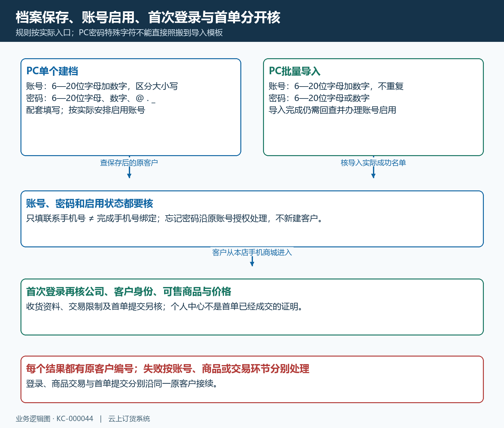This screenshot has height=428, width=504.
Task: Click the line 配套填写;按实际安排启用账号
Action: coord(86,110)
